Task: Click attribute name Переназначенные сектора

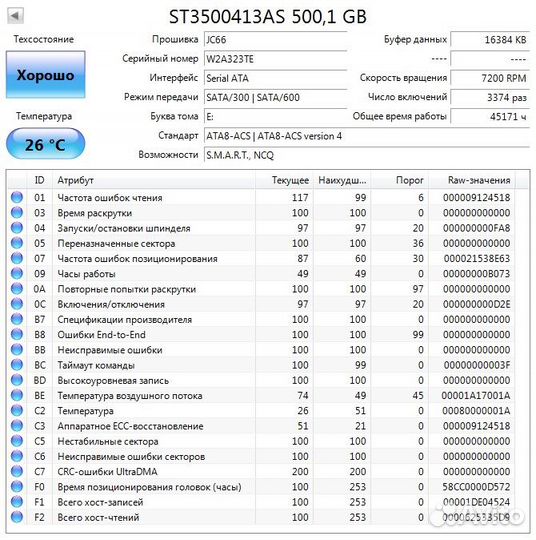Action: [x=116, y=243]
